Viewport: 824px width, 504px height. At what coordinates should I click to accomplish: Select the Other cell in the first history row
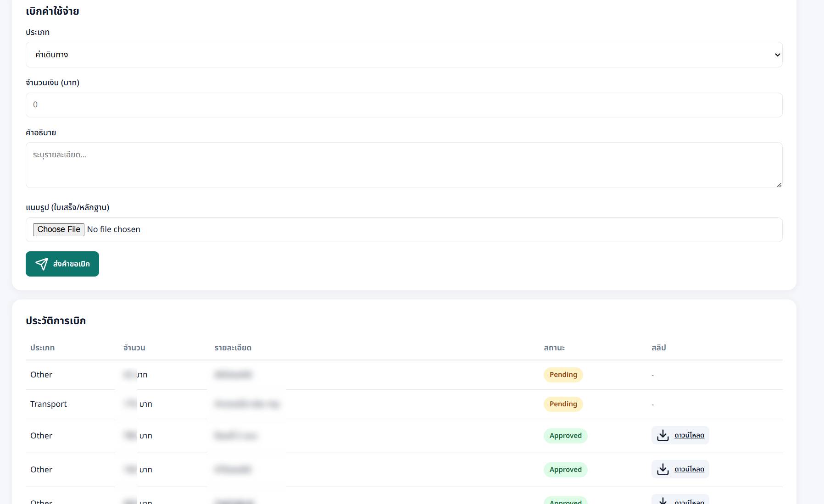(x=41, y=375)
